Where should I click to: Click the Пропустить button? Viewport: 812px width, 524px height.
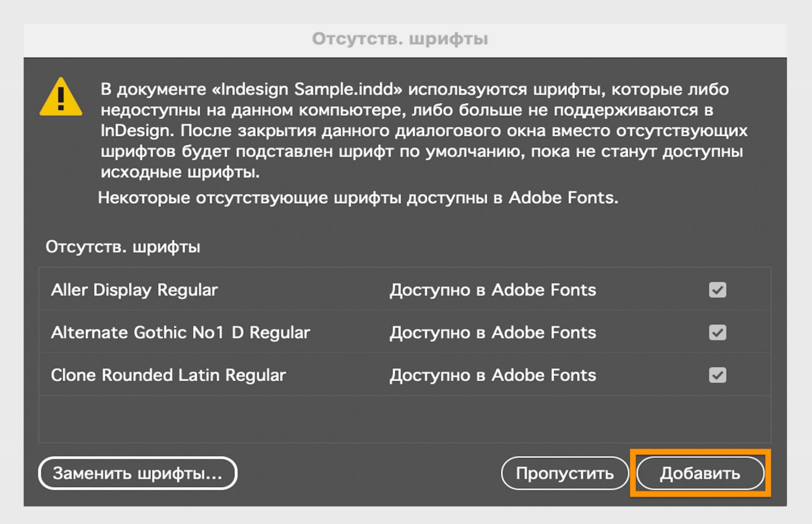click(x=565, y=473)
